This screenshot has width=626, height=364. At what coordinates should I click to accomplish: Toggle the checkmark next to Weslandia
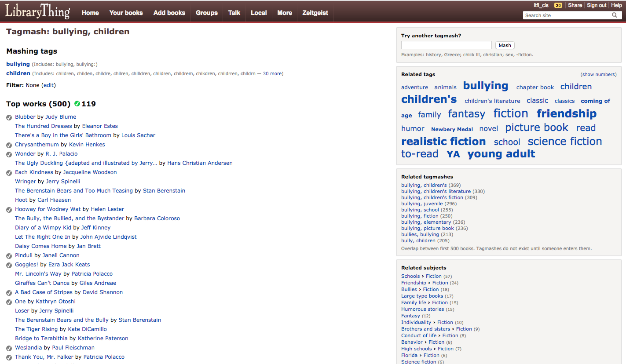pos(9,348)
